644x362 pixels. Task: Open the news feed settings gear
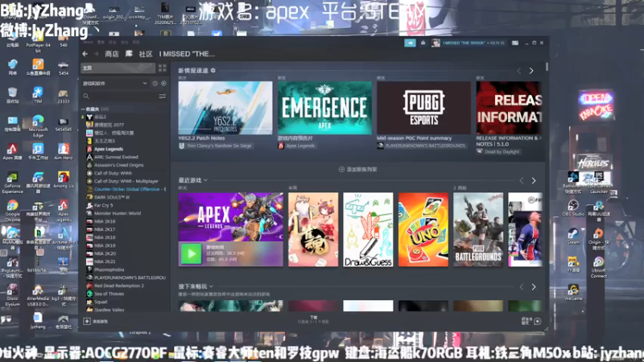213,71
